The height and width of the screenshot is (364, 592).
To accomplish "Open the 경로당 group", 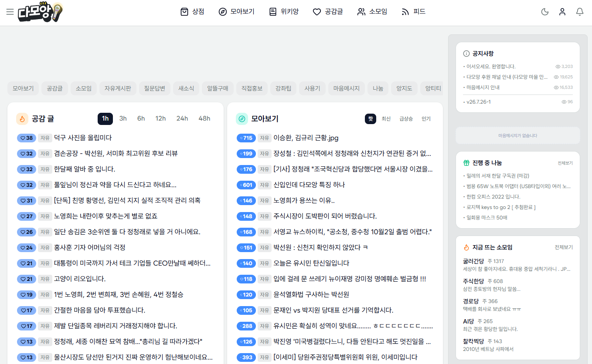I will (470, 301).
